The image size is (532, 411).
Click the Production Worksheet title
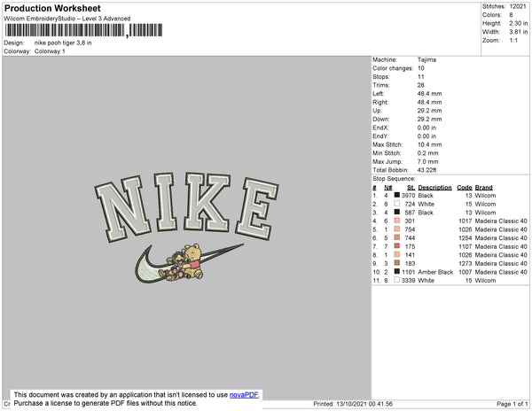coord(52,9)
